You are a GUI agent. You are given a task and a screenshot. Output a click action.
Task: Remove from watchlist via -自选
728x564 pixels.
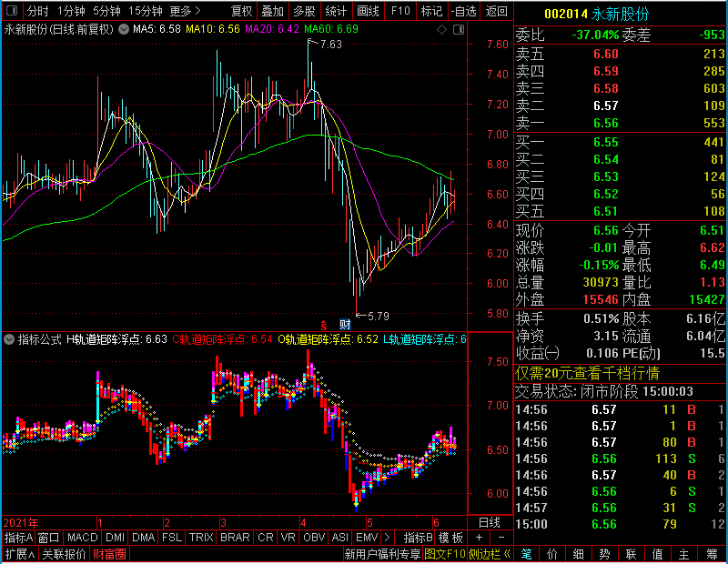click(x=463, y=11)
